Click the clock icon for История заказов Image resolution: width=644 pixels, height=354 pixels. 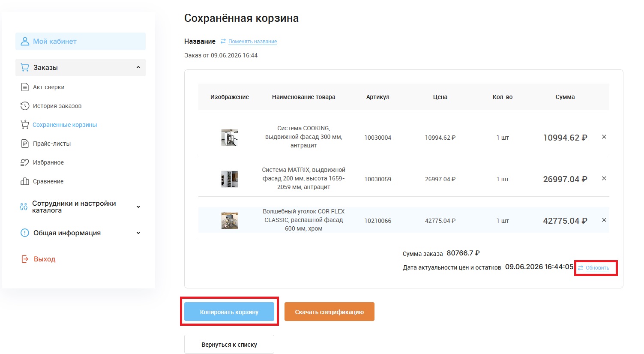(x=25, y=106)
